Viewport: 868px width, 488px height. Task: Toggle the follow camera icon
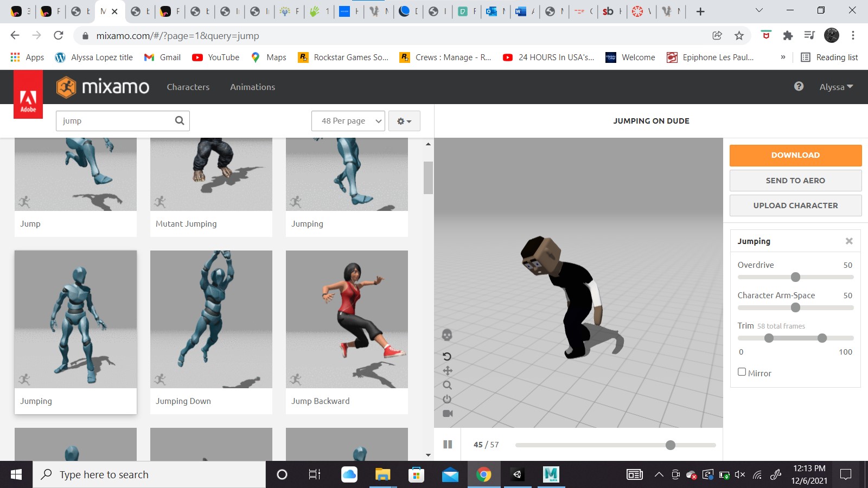[x=448, y=413]
